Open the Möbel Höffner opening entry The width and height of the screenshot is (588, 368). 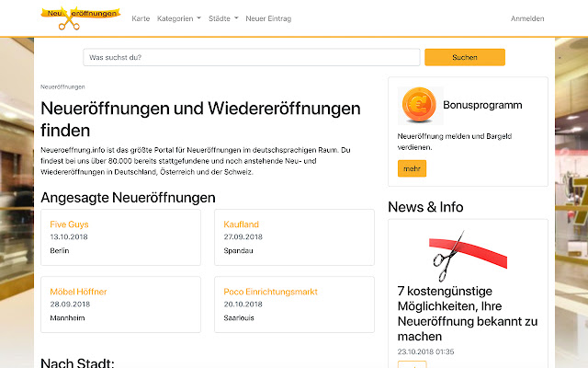click(78, 292)
